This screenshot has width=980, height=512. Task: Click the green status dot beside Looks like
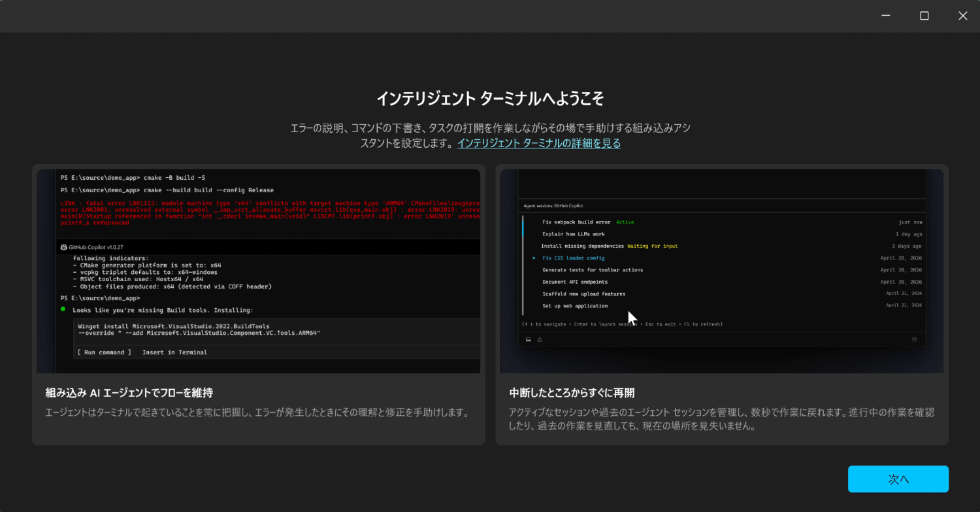click(x=63, y=309)
